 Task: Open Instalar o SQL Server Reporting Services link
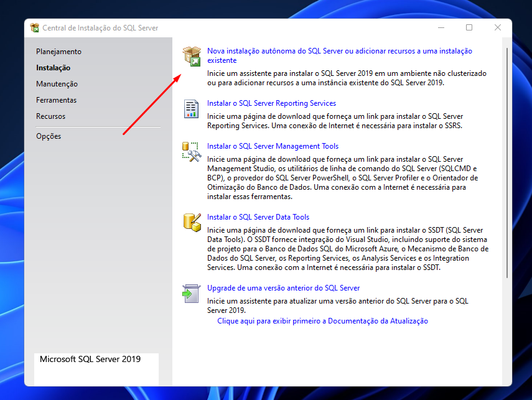(271, 103)
